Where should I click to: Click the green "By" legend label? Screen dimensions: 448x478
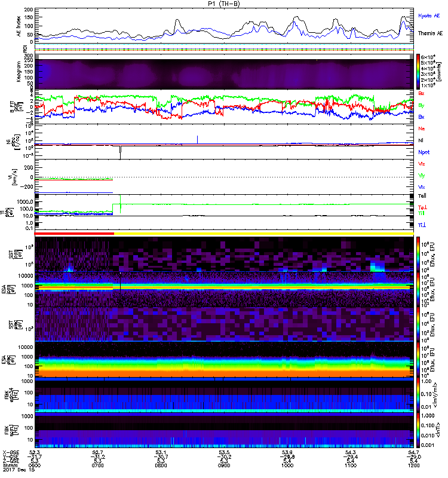[x=421, y=105]
